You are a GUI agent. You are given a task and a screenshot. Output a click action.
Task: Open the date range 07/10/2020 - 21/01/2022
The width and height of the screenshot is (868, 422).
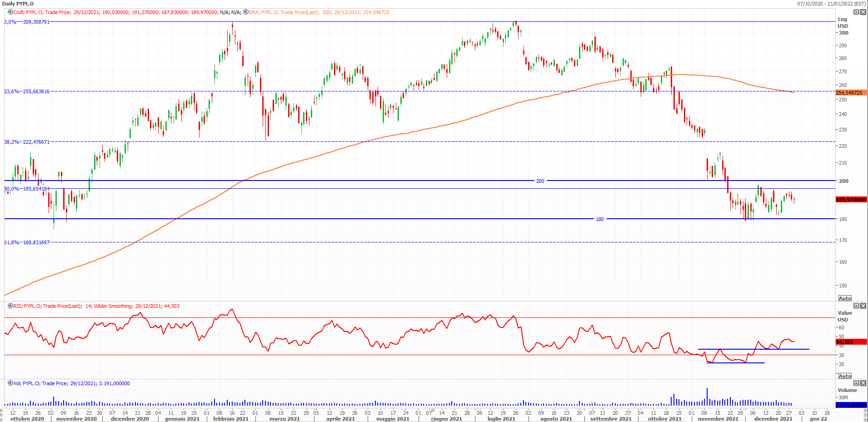(831, 4)
